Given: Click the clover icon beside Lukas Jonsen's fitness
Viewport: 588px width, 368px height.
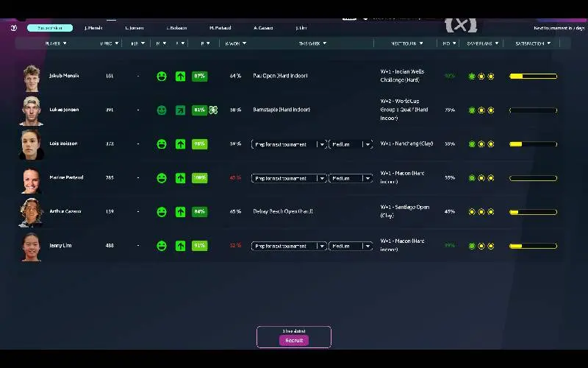Looking at the screenshot, I should tap(213, 110).
